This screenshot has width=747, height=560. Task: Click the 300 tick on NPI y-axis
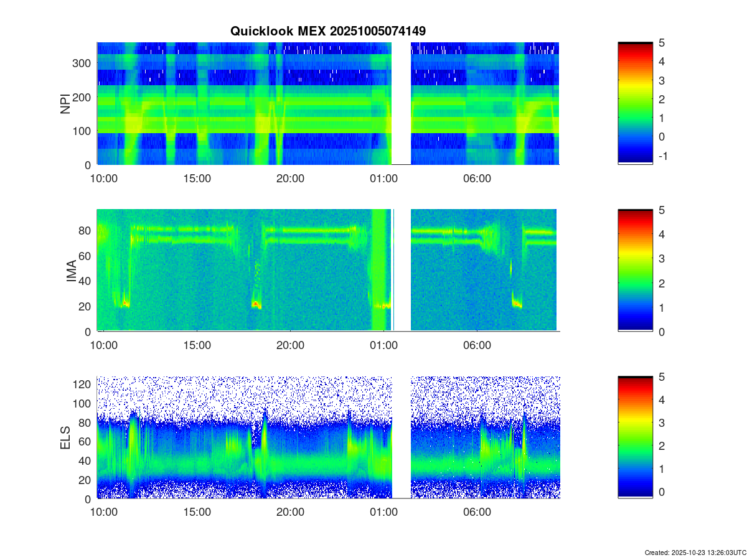(x=84, y=63)
